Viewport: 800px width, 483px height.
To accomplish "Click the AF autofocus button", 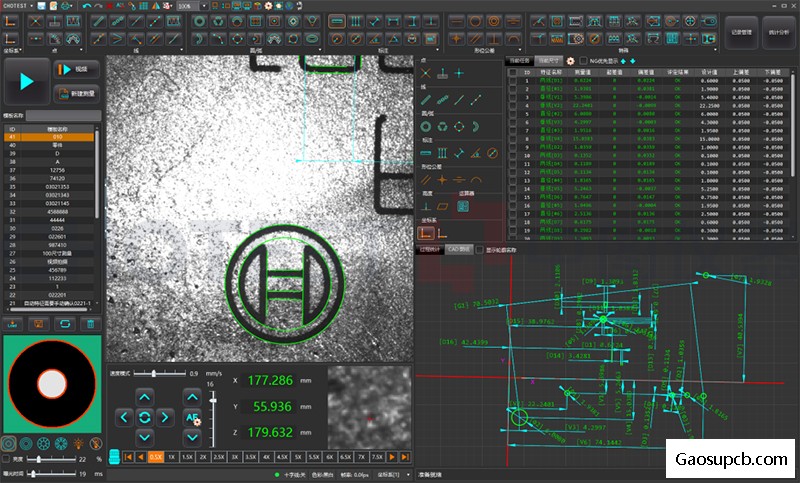I will pos(192,418).
